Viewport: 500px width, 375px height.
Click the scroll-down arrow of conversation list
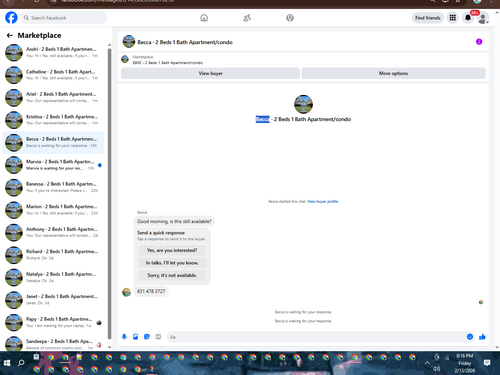(109, 347)
